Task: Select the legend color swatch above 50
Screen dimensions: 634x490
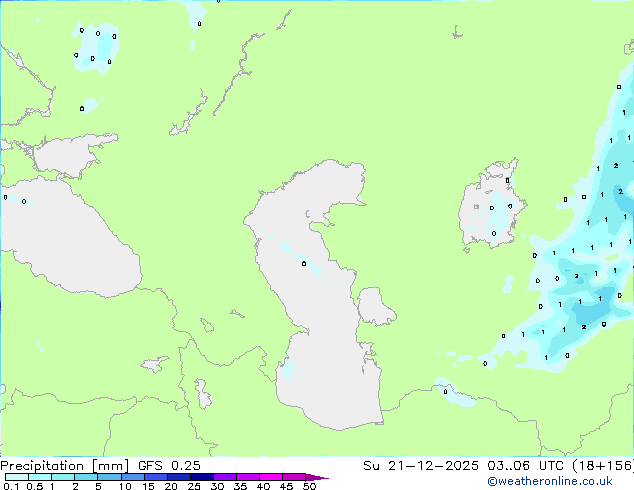Action: pyautogui.click(x=310, y=478)
